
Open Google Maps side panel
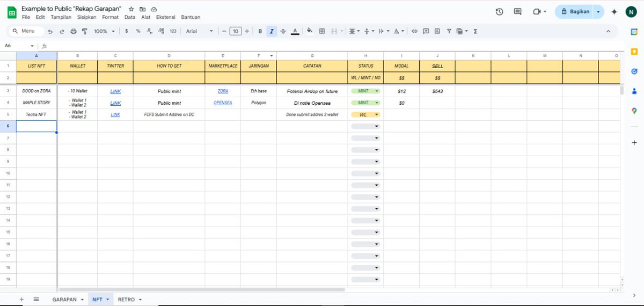coord(634,111)
